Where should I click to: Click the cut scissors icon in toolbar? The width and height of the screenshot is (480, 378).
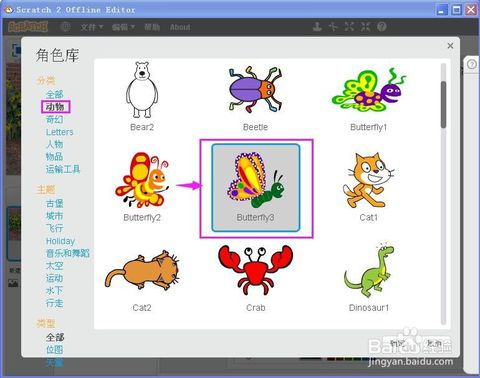(333, 27)
